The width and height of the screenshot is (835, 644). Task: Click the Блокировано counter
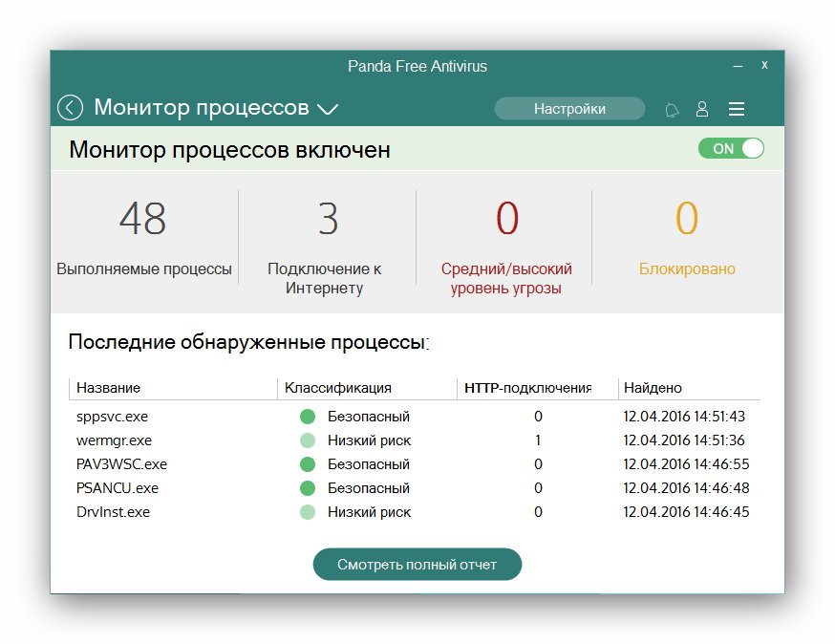pos(687,220)
